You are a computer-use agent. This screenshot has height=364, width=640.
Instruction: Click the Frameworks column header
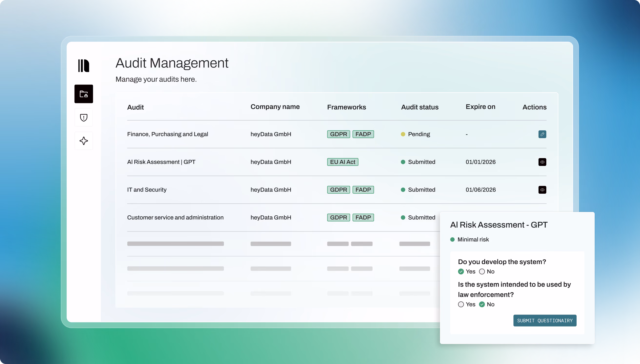347,107
